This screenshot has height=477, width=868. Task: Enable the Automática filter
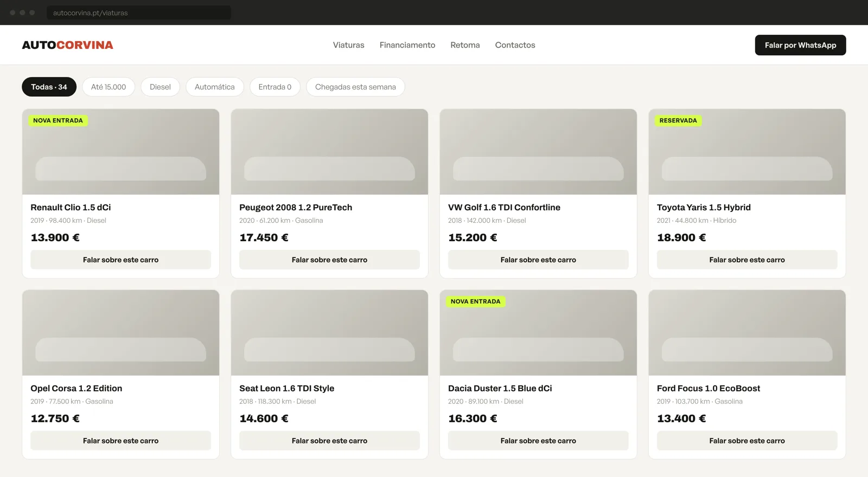point(215,87)
